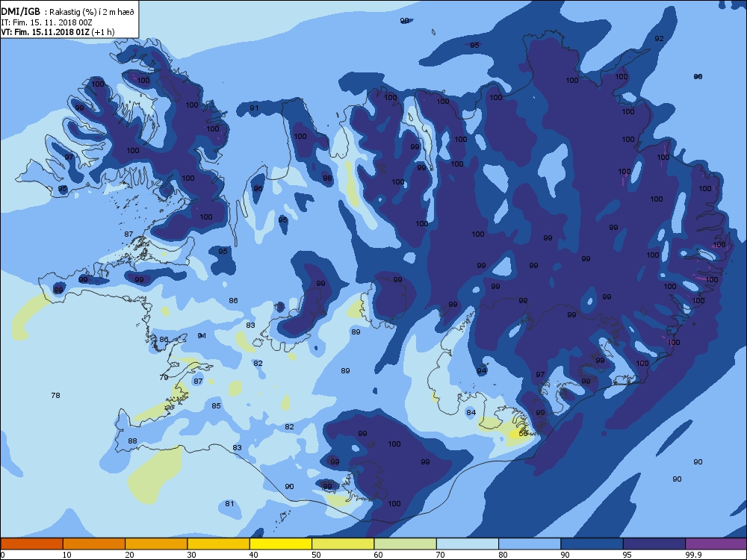Click the map value '78' over the ocean
Viewport: 747px width, 560px height.
pos(55,395)
